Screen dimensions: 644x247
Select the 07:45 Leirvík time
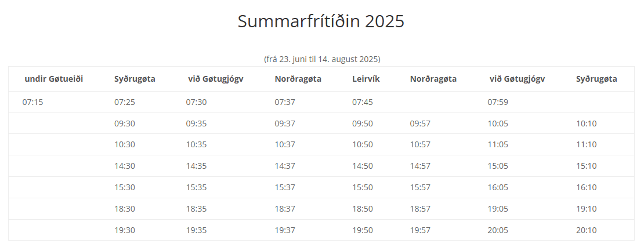click(x=363, y=102)
